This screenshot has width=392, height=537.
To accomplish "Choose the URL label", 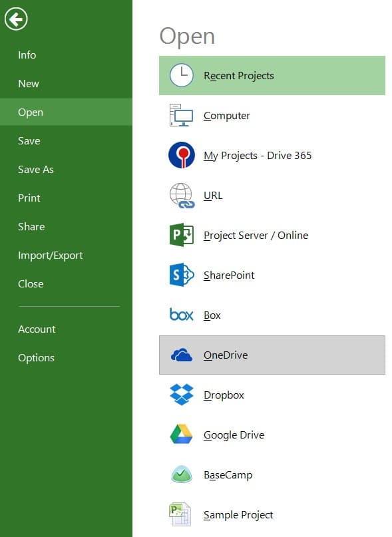I will (213, 196).
